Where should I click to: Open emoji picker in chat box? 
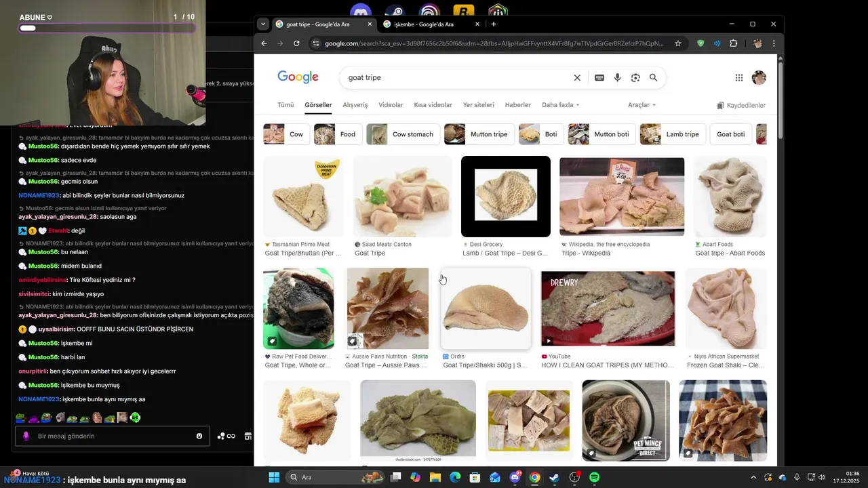coord(199,436)
